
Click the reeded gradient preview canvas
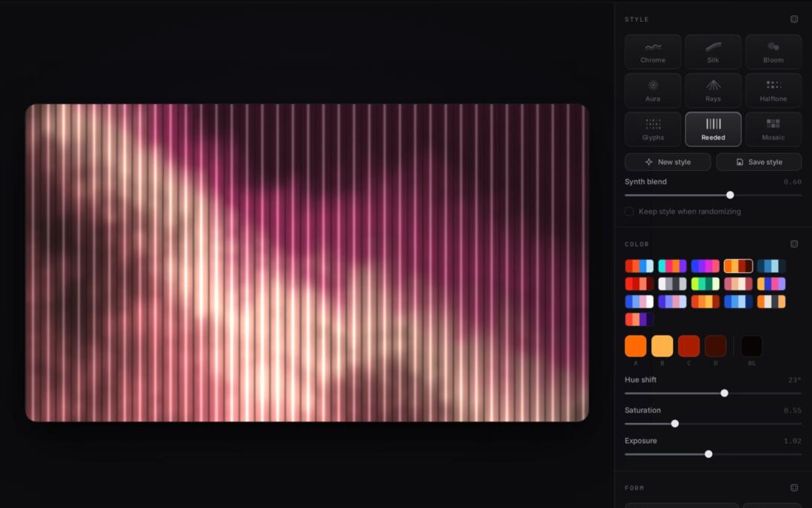coord(307,263)
